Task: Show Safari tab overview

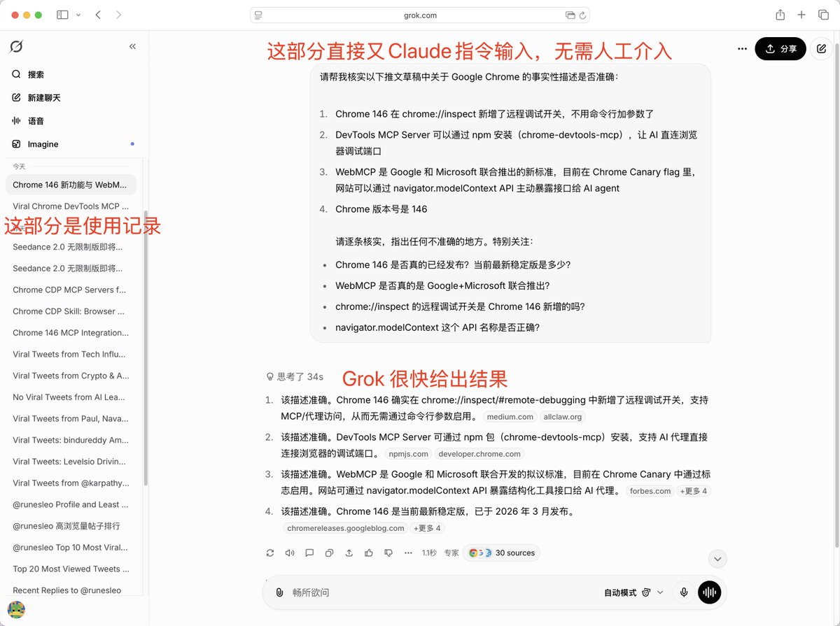Action: coord(823,15)
